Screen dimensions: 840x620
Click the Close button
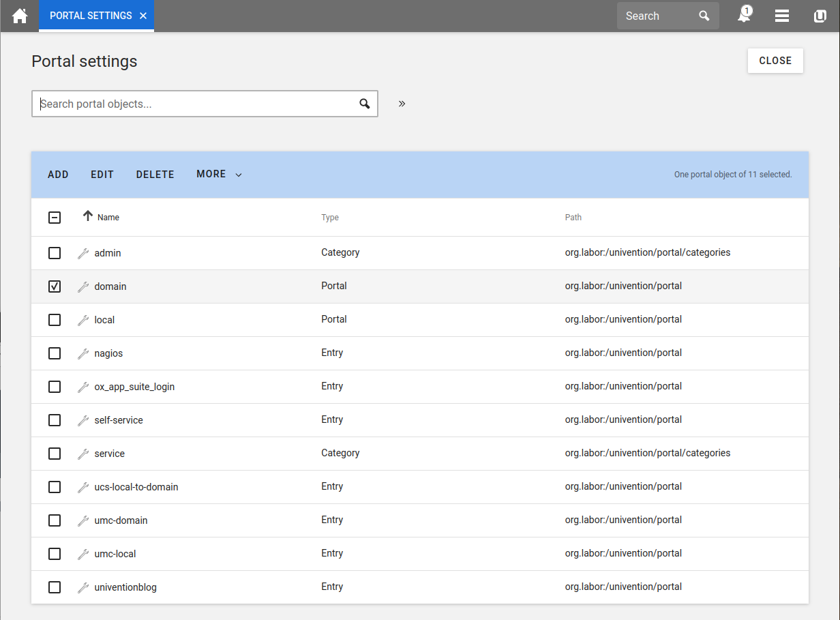click(x=775, y=61)
